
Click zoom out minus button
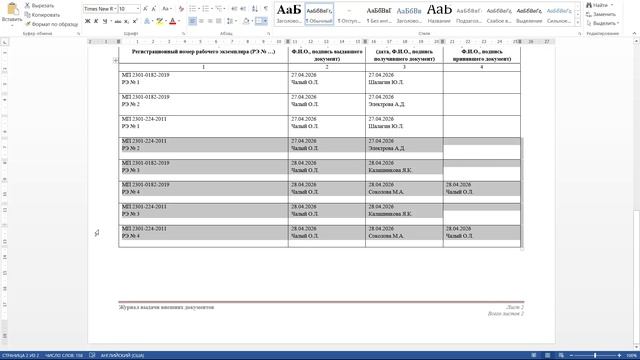(x=571, y=356)
